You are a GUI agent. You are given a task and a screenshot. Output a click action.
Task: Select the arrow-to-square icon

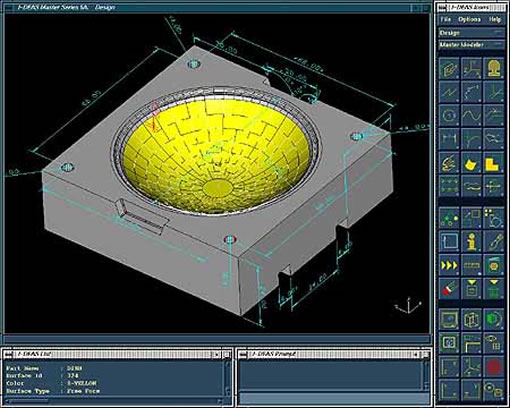click(x=471, y=218)
